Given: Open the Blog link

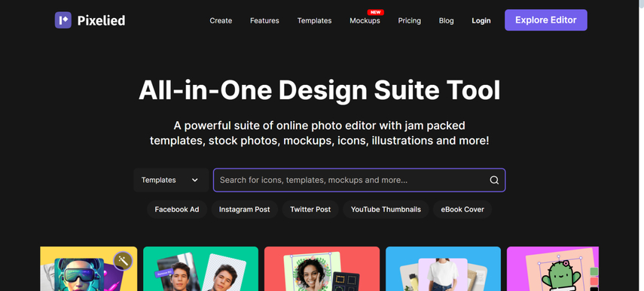Looking at the screenshot, I should point(446,20).
